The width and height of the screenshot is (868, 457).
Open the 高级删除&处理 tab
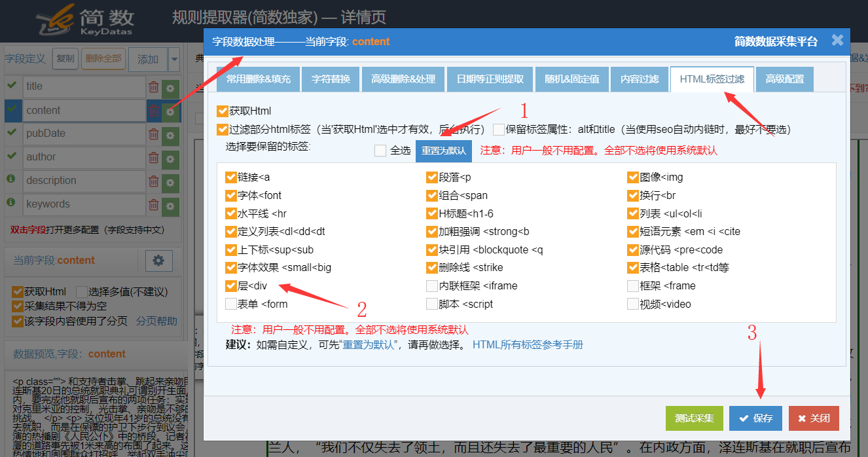403,79
